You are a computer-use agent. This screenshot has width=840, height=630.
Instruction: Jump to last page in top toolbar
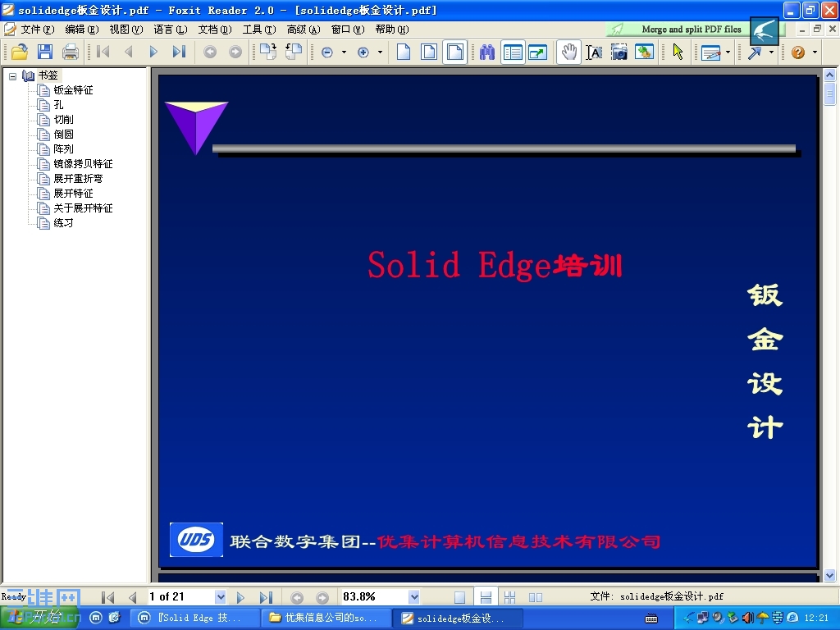click(179, 52)
